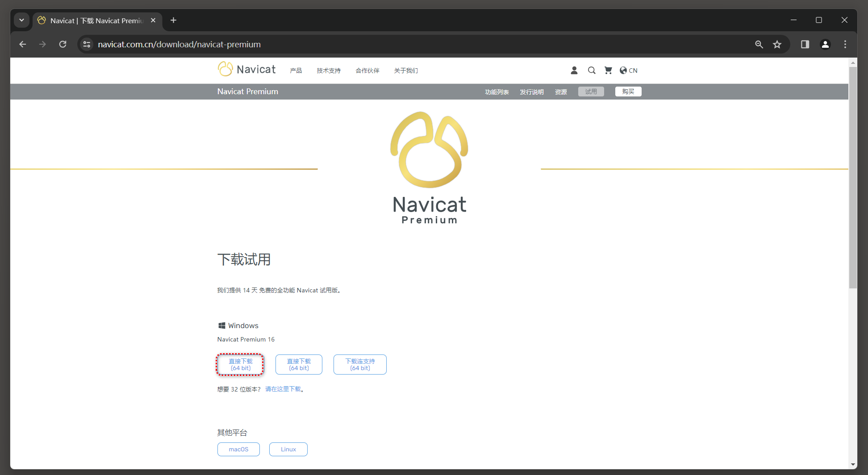Click the browser forward arrow
868x475 pixels.
(42, 44)
